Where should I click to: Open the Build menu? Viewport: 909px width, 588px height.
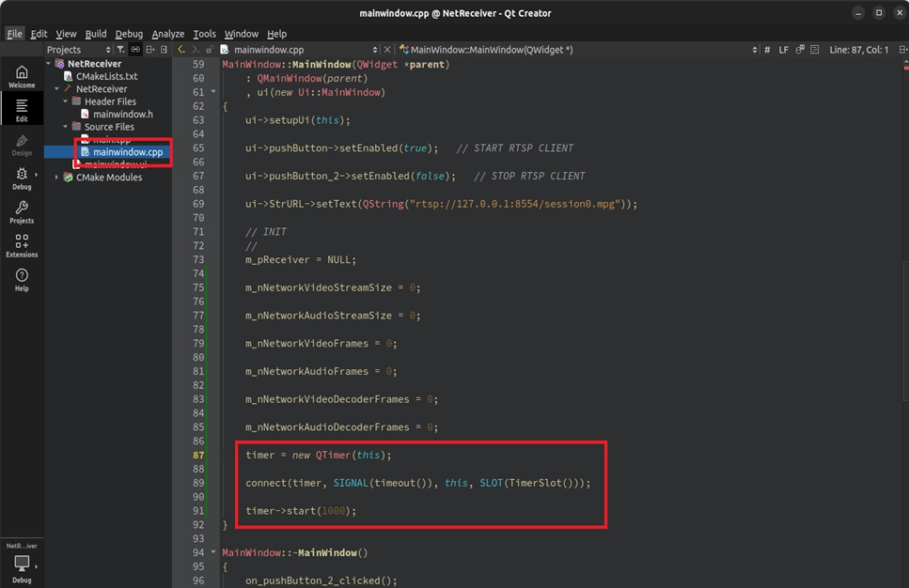pyautogui.click(x=96, y=34)
